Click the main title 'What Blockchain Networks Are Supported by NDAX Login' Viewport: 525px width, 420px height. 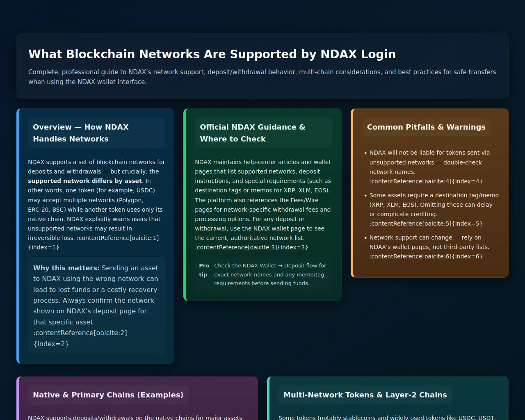tap(212, 54)
